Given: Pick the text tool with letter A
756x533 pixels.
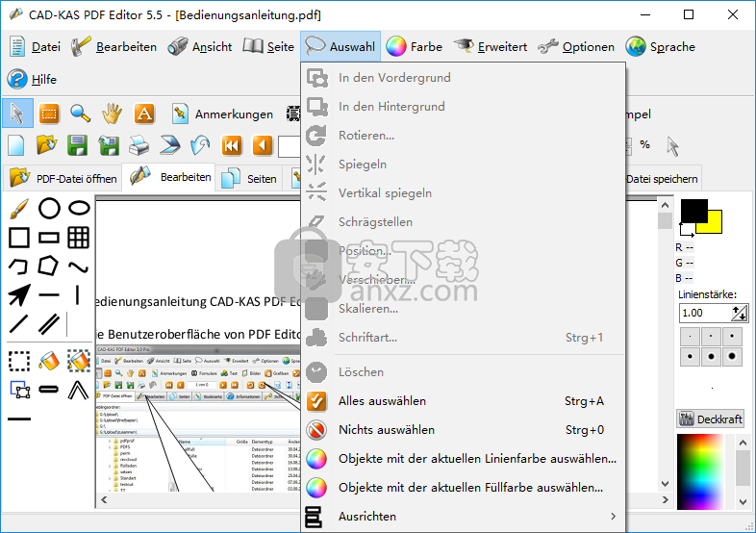Looking at the screenshot, I should click(x=144, y=114).
